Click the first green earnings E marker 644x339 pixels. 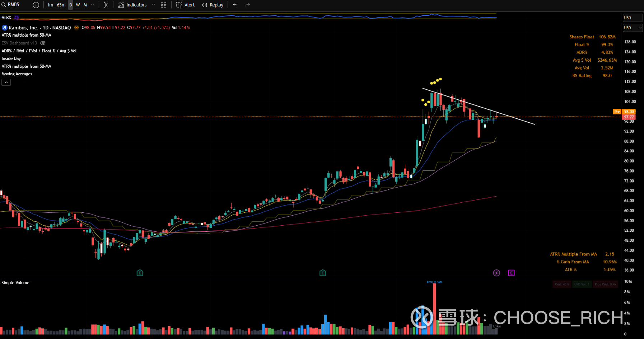140,273
